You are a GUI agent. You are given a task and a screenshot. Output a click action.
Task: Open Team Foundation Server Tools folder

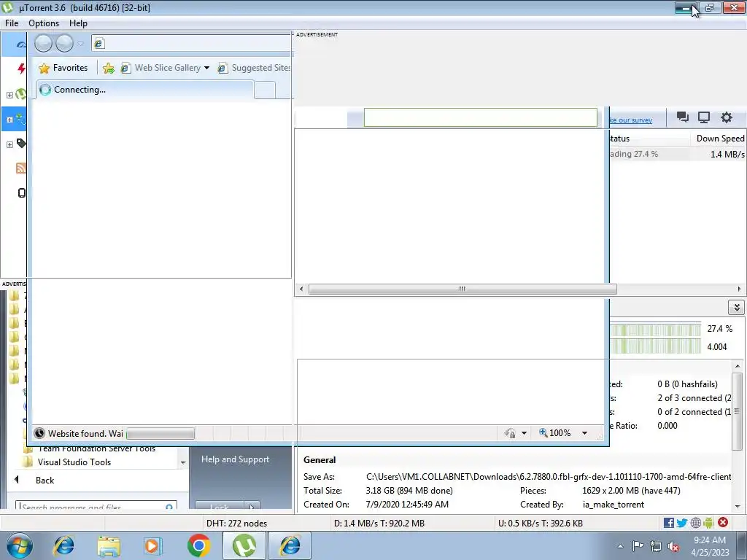97,448
